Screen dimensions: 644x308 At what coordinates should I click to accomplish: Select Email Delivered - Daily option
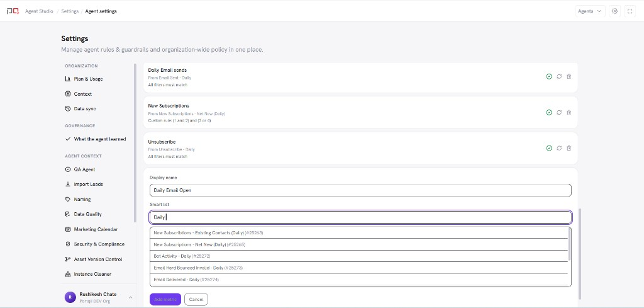point(358,280)
